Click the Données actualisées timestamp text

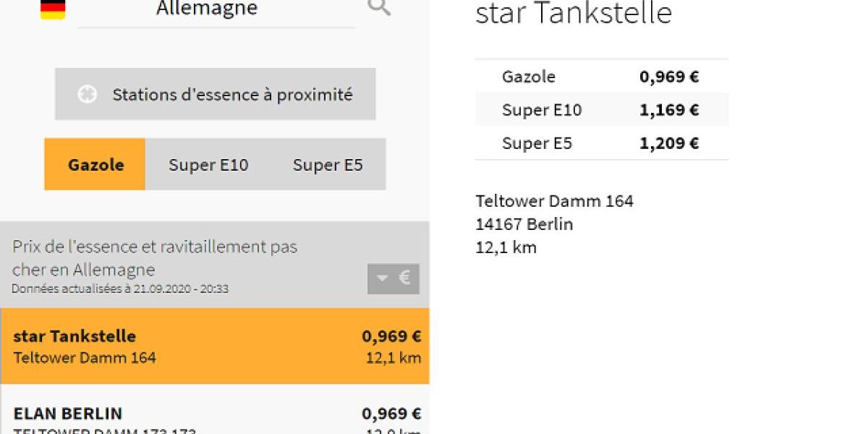point(120,289)
